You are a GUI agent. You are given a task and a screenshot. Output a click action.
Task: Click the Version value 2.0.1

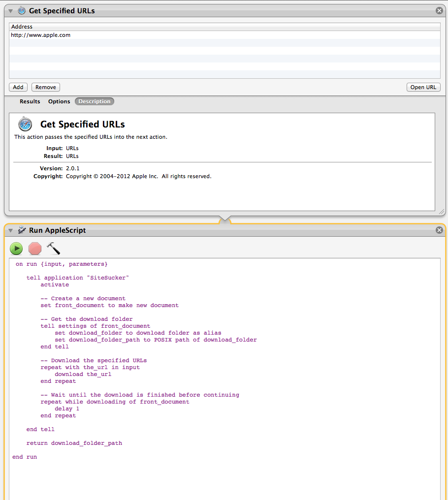pyautogui.click(x=73, y=168)
